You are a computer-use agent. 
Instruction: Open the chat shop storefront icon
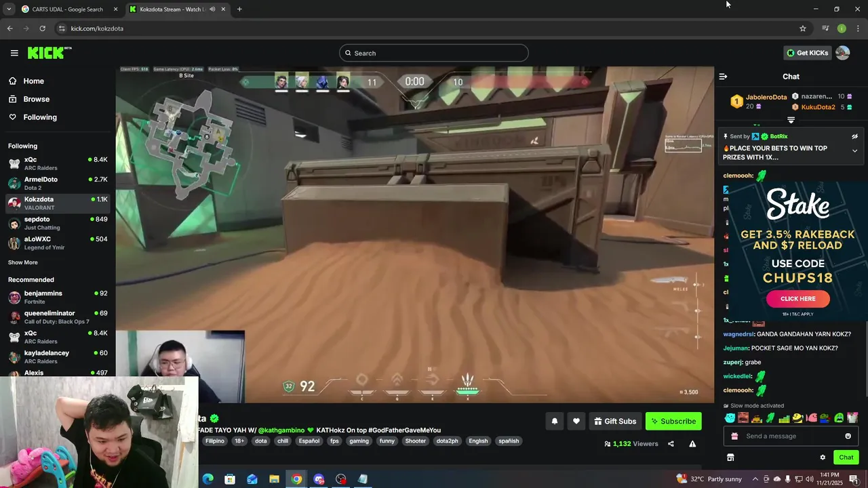(x=730, y=457)
